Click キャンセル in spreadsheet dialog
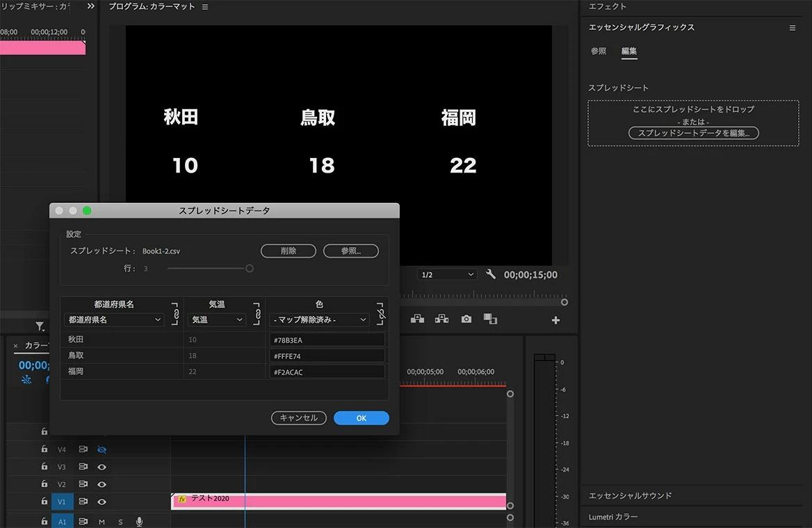 [x=299, y=417]
